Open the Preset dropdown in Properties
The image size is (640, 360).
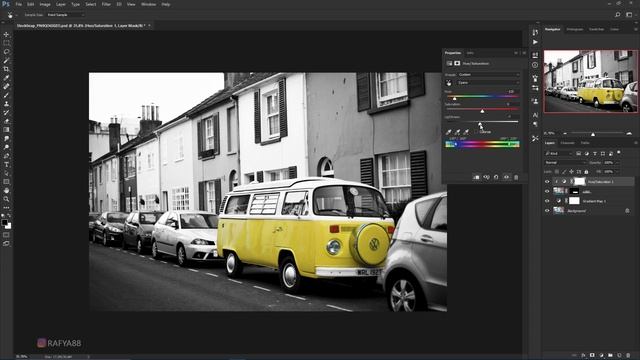(489, 75)
